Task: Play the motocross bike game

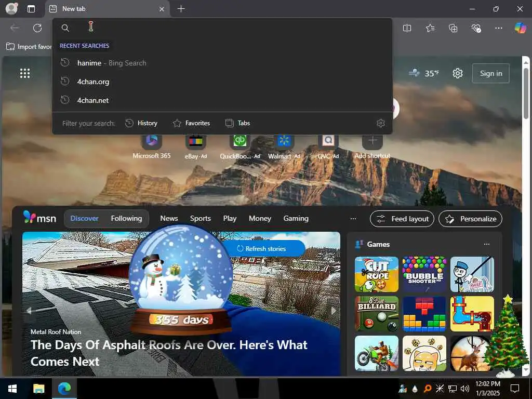Action: tap(377, 353)
